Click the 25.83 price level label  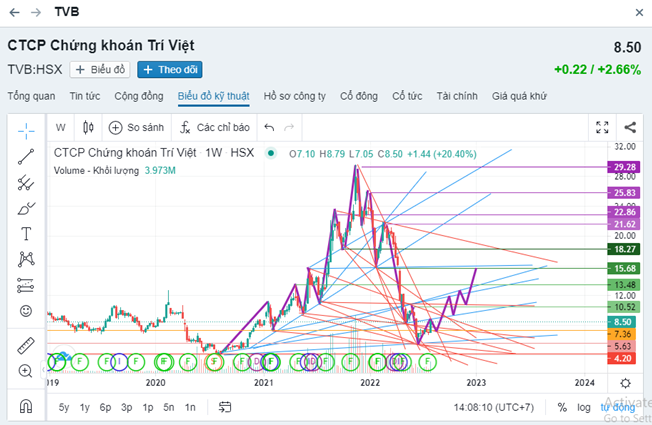(624, 193)
